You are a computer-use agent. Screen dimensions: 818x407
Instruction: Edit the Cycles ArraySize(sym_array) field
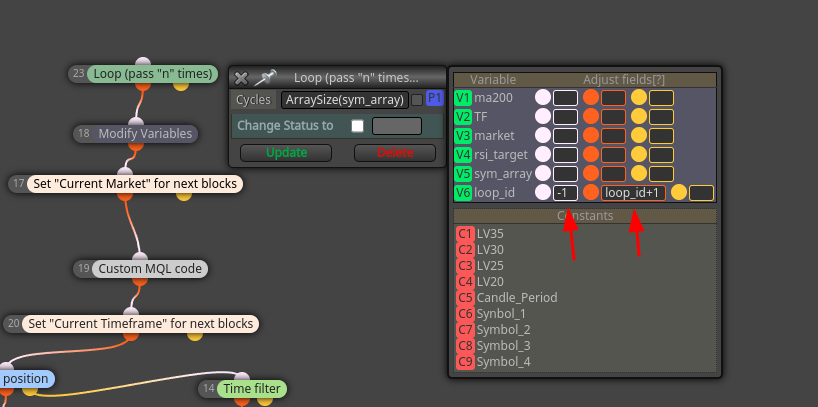(x=345, y=100)
